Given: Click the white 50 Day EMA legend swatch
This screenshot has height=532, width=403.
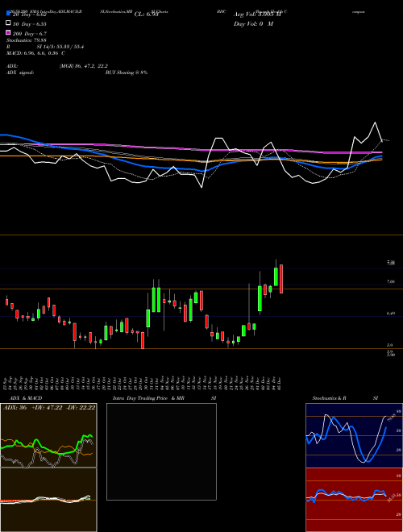Looking at the screenshot, I should click(x=8, y=23).
